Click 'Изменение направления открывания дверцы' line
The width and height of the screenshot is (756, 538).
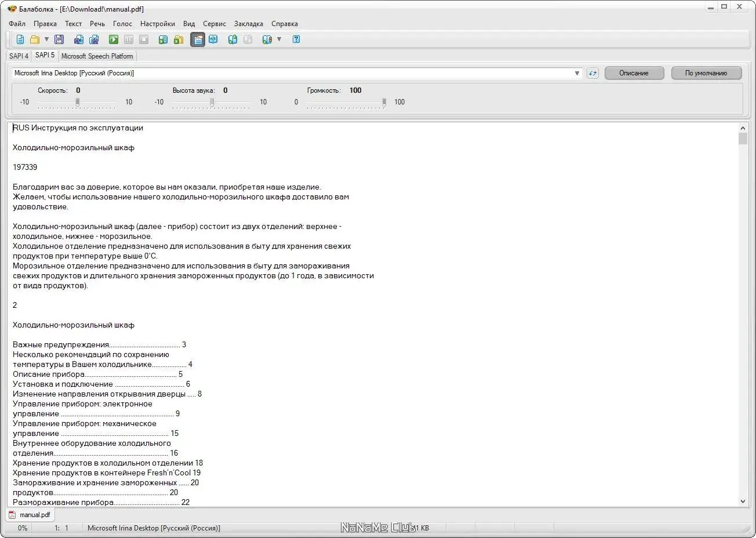click(107, 394)
